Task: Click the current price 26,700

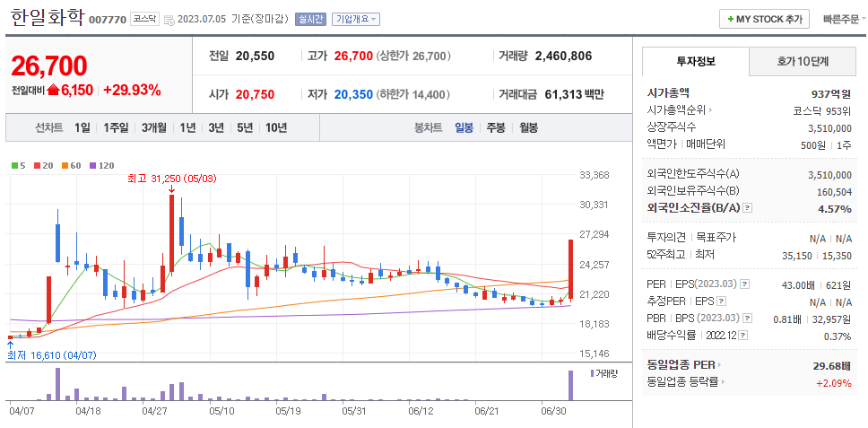Action: click(48, 66)
